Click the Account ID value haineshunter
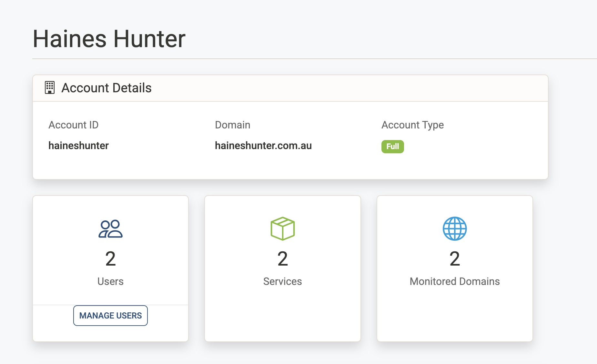597x364 pixels. [78, 146]
